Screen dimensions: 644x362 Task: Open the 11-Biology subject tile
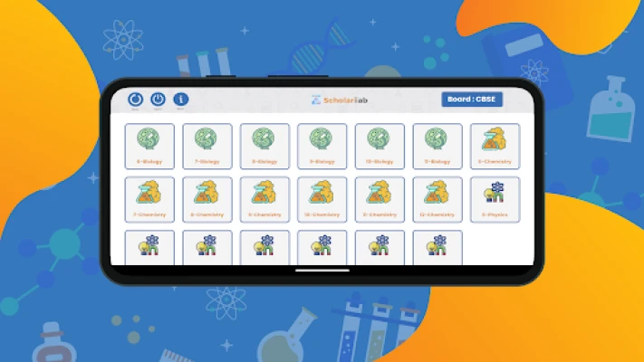(437, 146)
